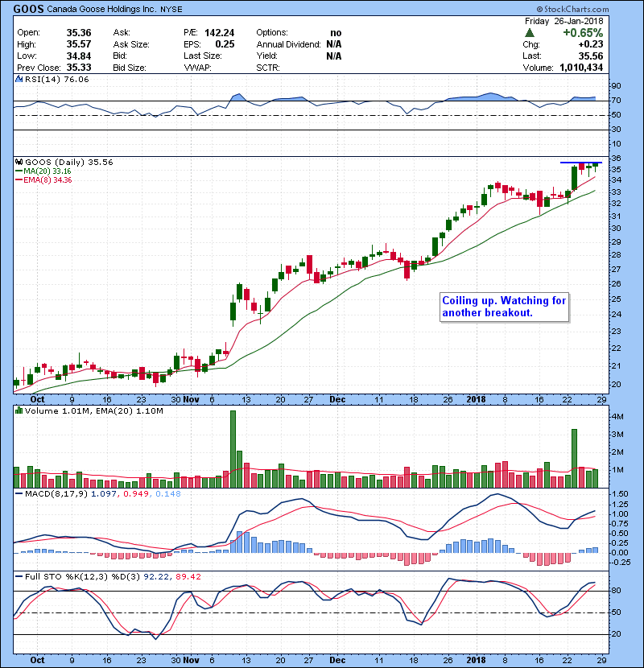Image resolution: width=644 pixels, height=668 pixels.
Task: Select the Volume figure 1,010,434
Action: 581,68
